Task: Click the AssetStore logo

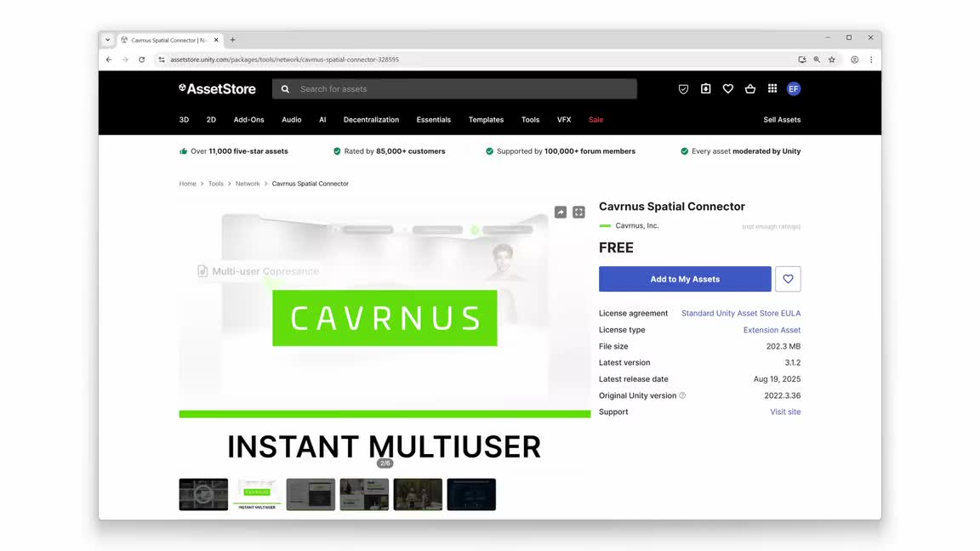Action: 217,89
